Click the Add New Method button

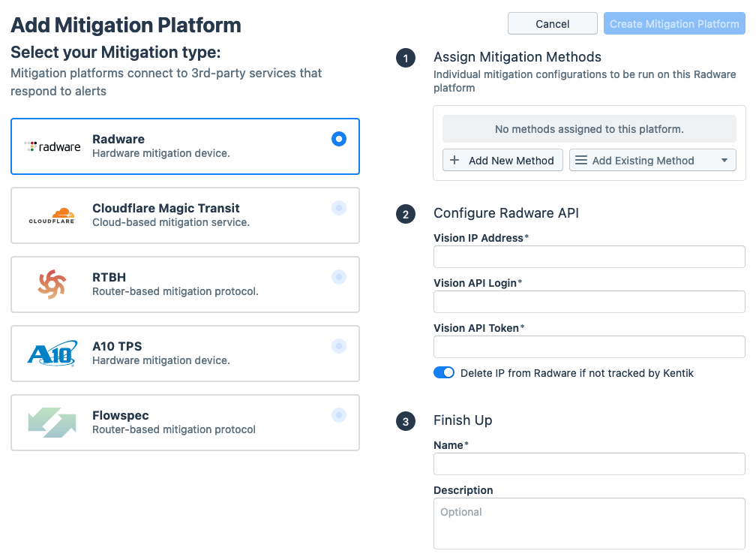tap(502, 160)
